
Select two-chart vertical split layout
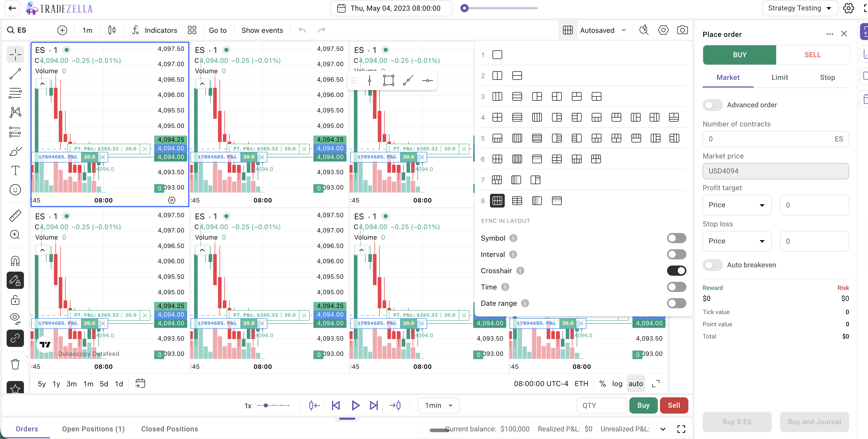tap(497, 76)
